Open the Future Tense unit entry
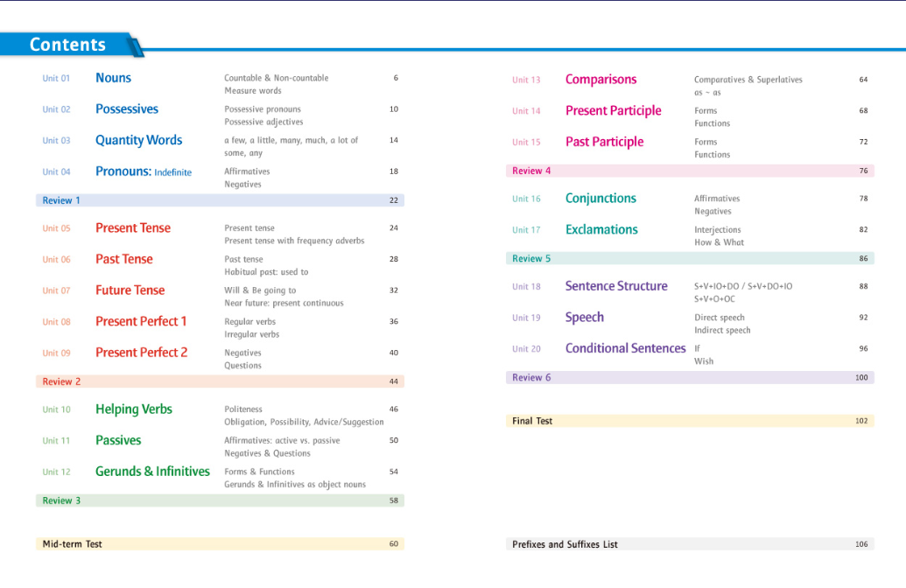This screenshot has height=588, width=906. tap(130, 290)
